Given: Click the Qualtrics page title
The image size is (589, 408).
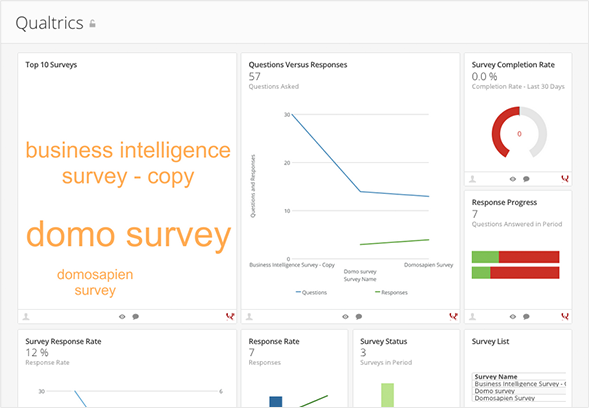Looking at the screenshot, I should pos(49,23).
